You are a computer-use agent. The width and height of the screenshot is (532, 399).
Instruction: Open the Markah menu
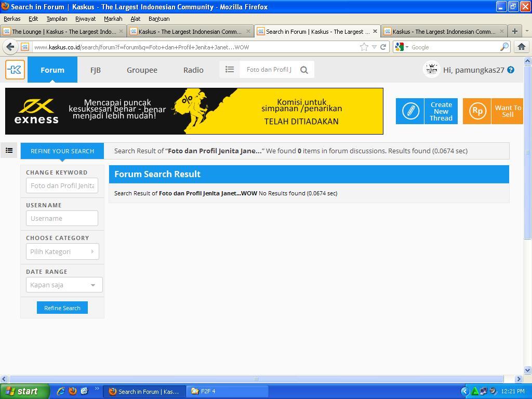click(x=113, y=19)
